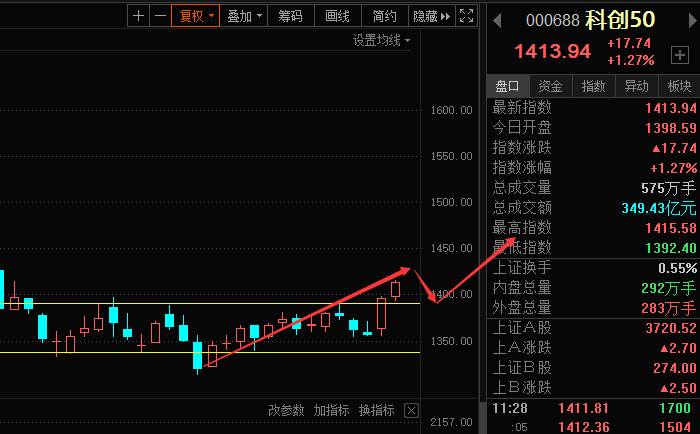
Task: Switch to the 资金 tab
Action: pos(550,86)
